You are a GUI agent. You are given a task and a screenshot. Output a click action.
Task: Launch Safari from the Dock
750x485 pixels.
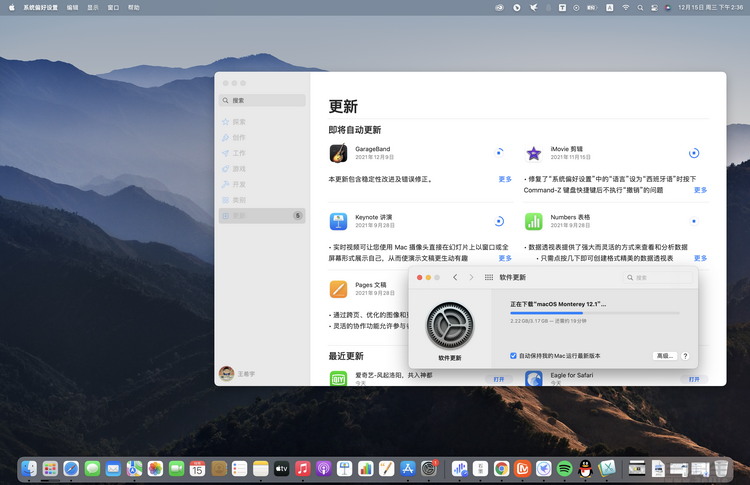71,469
